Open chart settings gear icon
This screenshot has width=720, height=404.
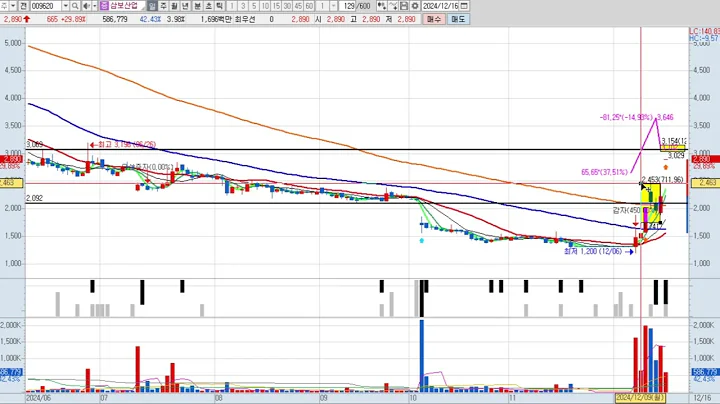(415, 6)
